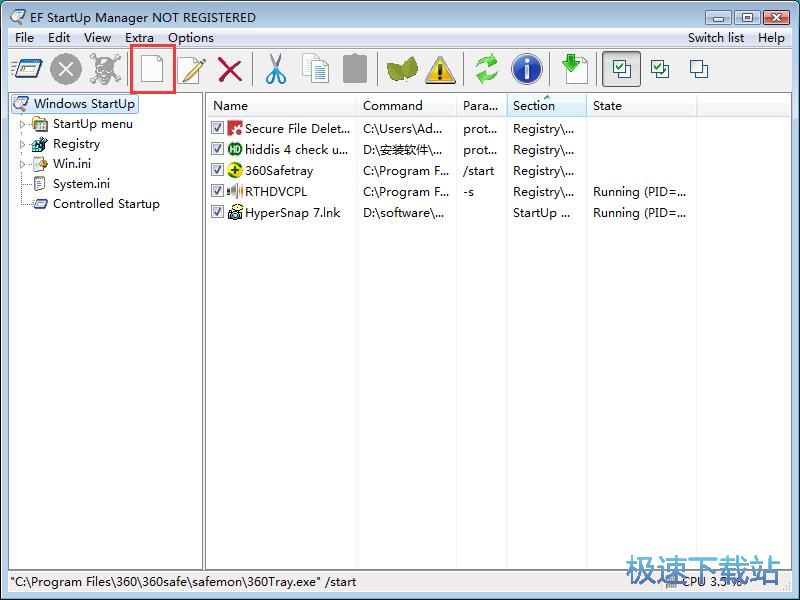This screenshot has width=800, height=600.
Task: Click the green leaves toolbar icon
Action: click(x=402, y=69)
